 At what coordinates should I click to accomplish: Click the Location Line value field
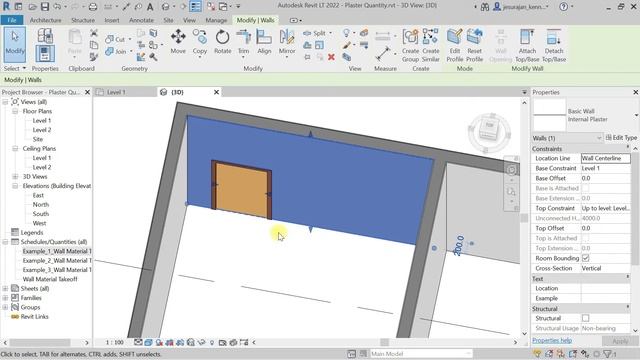[x=605, y=158]
